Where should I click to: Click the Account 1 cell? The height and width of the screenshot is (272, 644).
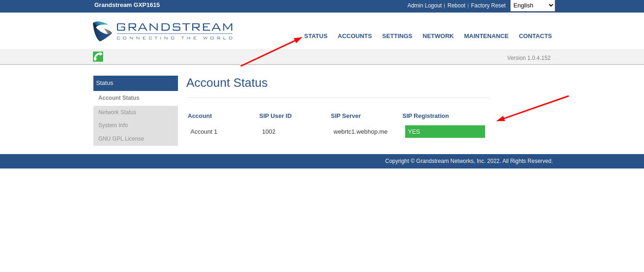point(204,131)
